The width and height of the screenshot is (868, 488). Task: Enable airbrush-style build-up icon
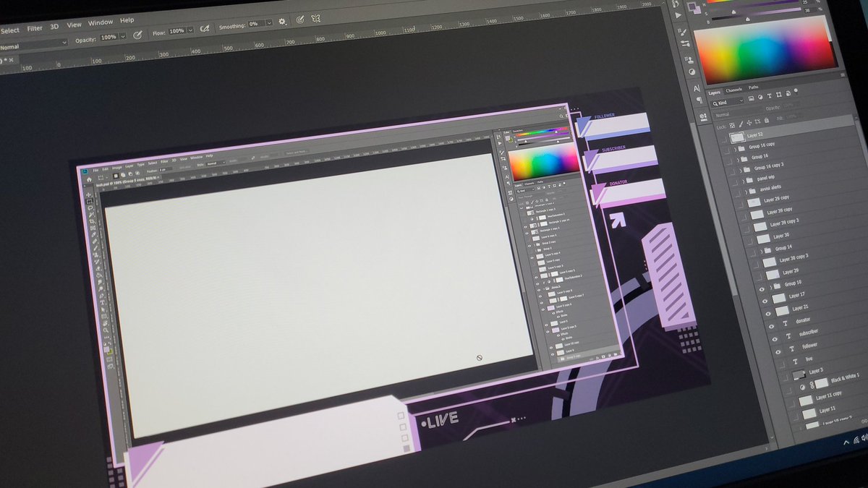tap(205, 28)
